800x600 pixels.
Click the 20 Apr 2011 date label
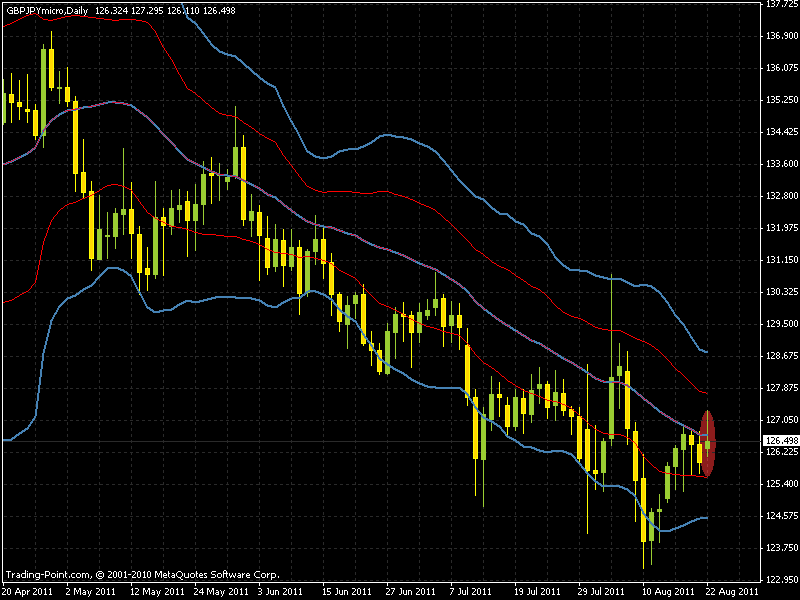pos(28,592)
